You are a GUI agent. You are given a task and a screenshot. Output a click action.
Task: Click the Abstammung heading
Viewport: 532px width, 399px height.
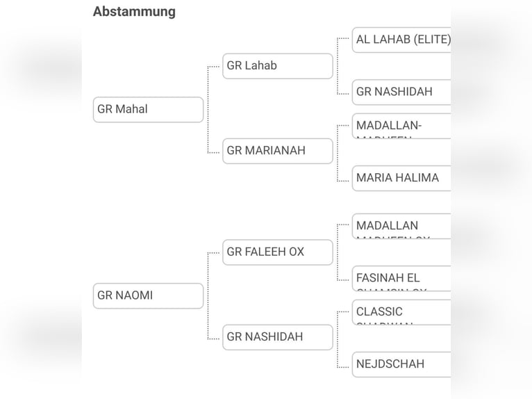134,11
